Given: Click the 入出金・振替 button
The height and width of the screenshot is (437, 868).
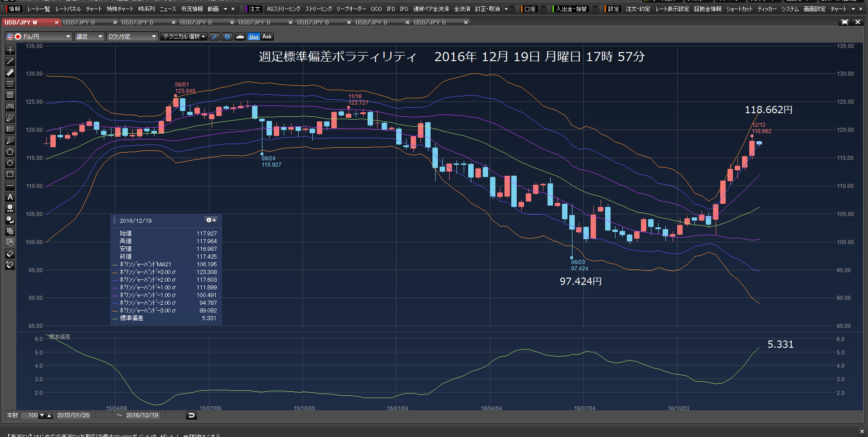Looking at the screenshot, I should (x=571, y=9).
